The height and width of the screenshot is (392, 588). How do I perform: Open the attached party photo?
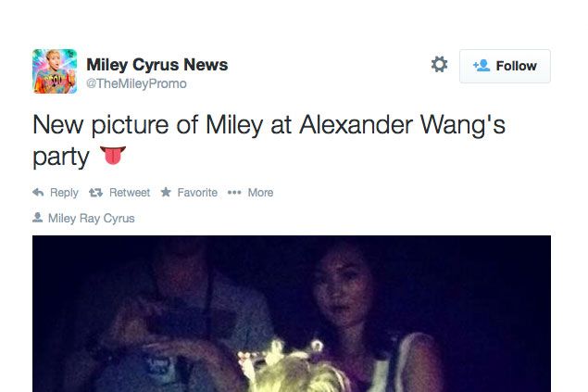point(292,313)
